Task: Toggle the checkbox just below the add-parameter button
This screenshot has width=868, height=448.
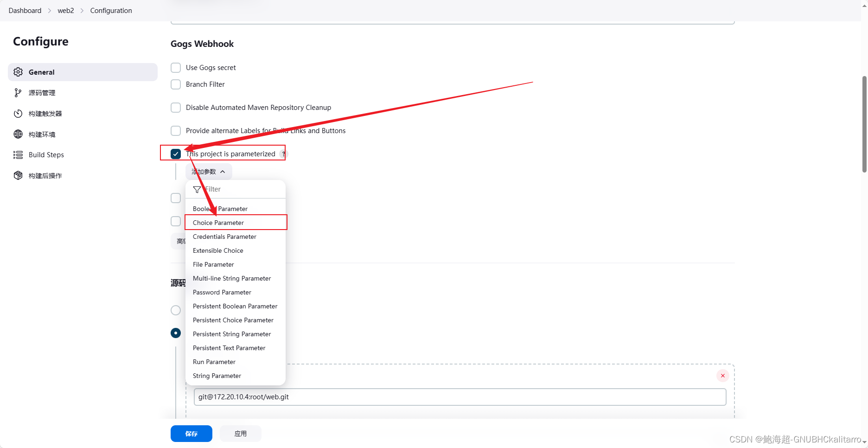Action: (x=176, y=198)
